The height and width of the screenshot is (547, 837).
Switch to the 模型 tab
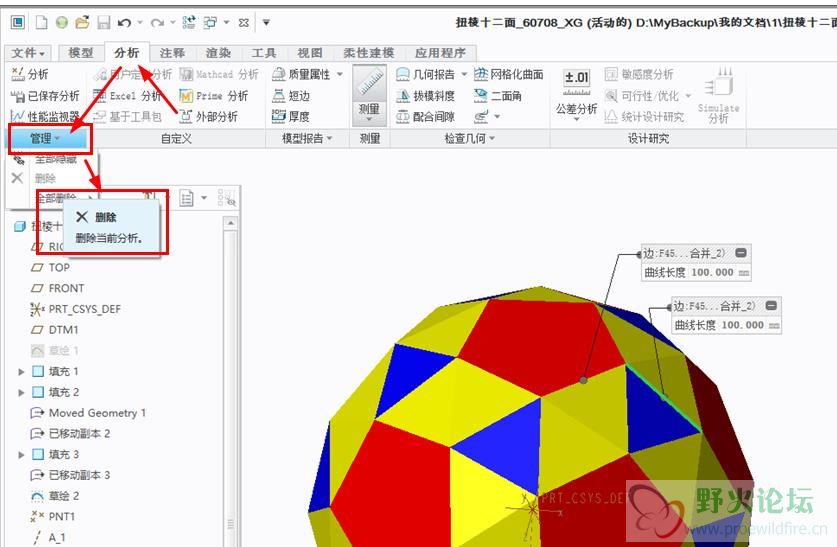[x=81, y=53]
